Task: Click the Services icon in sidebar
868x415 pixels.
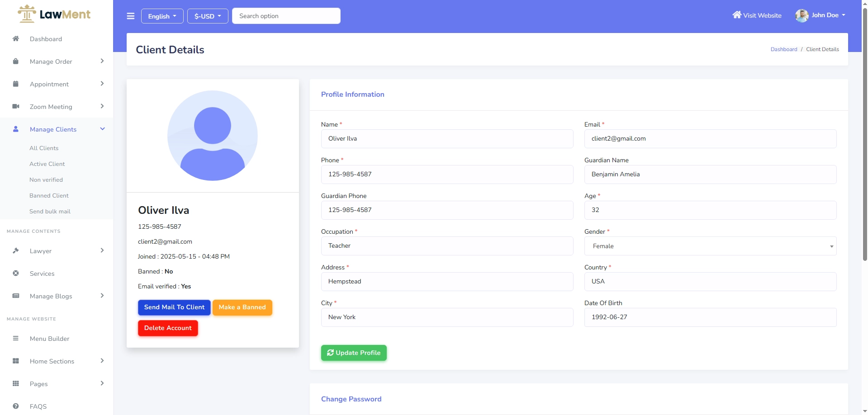Action: [16, 273]
